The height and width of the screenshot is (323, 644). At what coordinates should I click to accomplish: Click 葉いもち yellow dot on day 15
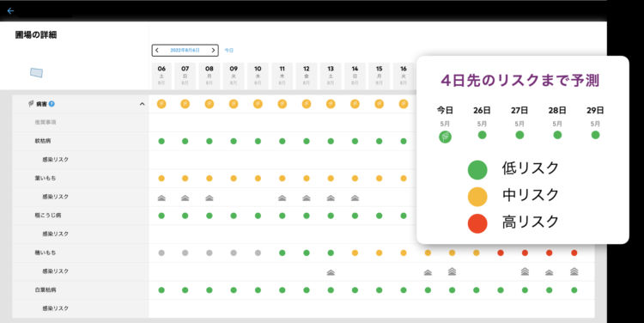[379, 179]
